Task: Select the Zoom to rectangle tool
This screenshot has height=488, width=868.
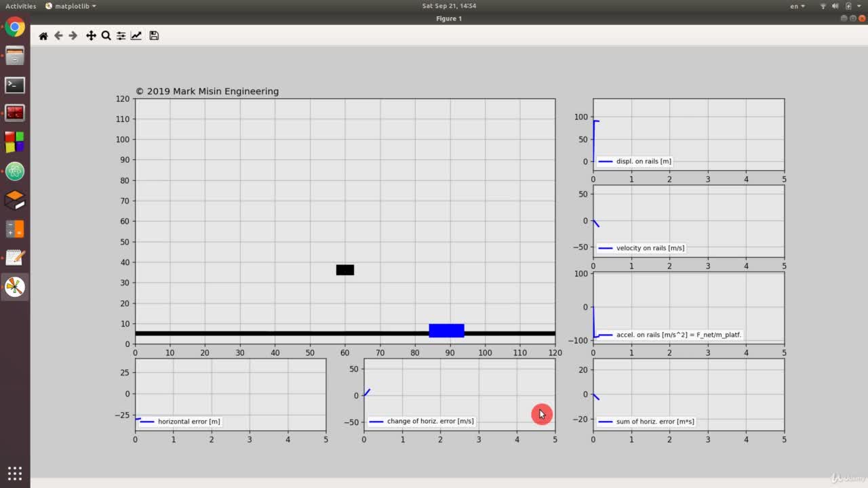Action: pos(106,36)
